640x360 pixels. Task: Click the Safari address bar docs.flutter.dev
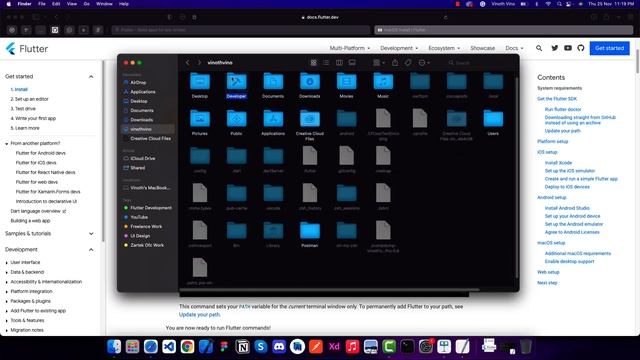click(x=320, y=17)
